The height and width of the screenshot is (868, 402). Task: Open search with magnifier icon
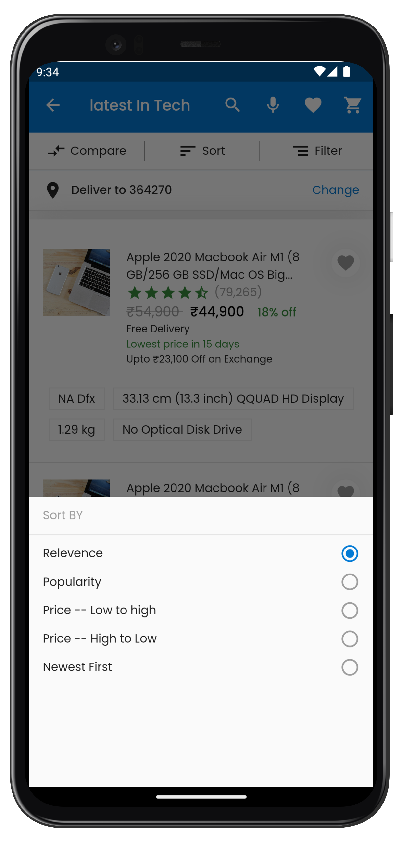coord(233,105)
